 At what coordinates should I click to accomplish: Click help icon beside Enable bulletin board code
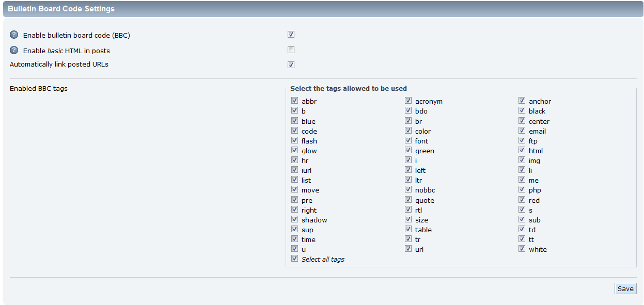(x=14, y=35)
